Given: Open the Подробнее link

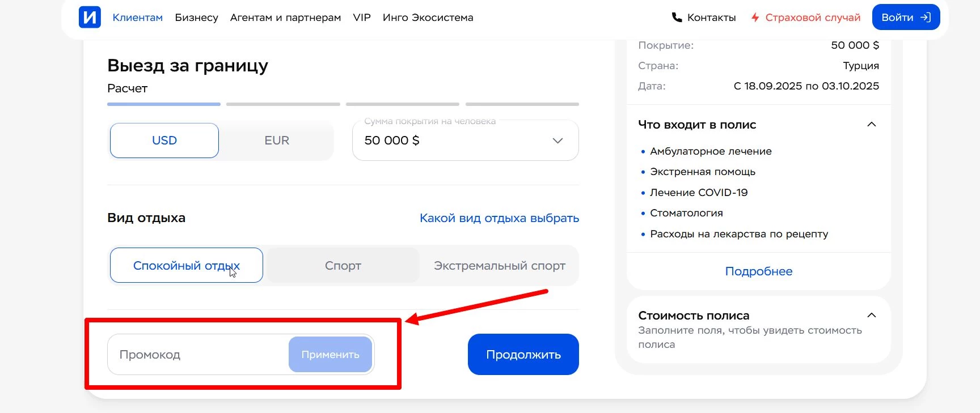Looking at the screenshot, I should tap(758, 271).
